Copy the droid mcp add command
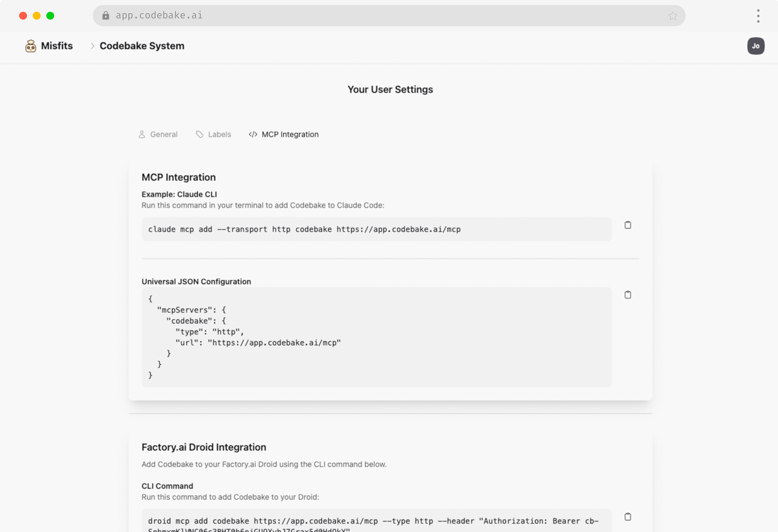Viewport: 778px width, 532px height. (x=628, y=517)
